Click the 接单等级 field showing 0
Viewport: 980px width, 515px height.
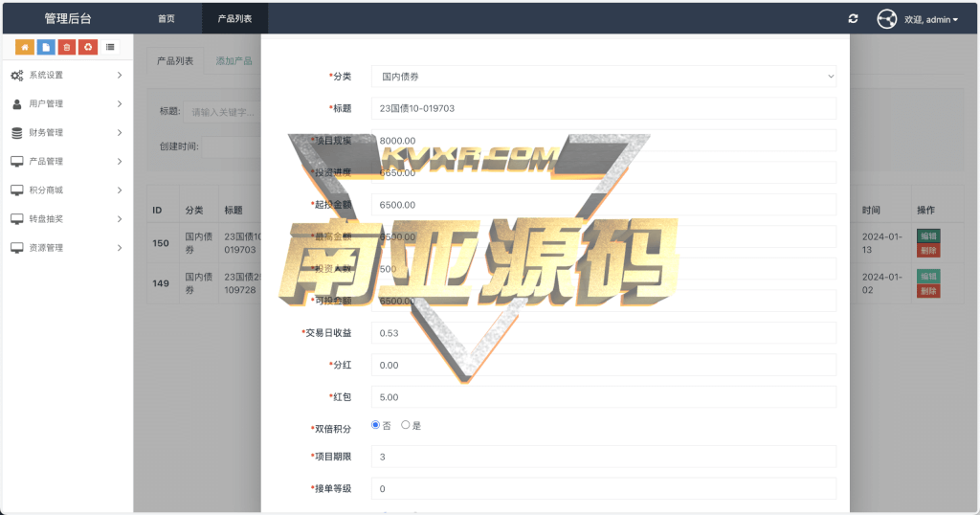point(604,489)
